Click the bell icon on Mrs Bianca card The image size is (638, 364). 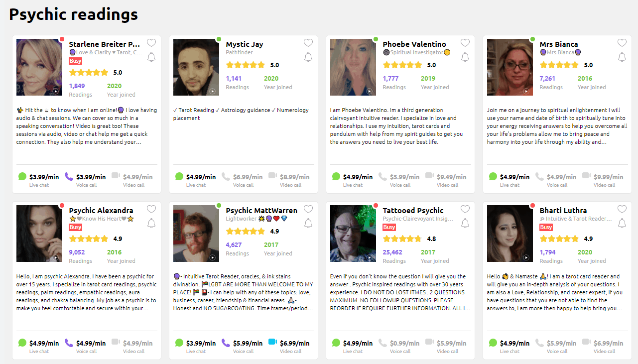(622, 57)
